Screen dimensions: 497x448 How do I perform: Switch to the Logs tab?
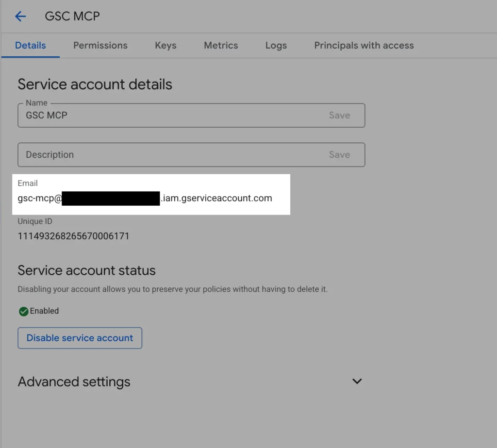point(276,45)
